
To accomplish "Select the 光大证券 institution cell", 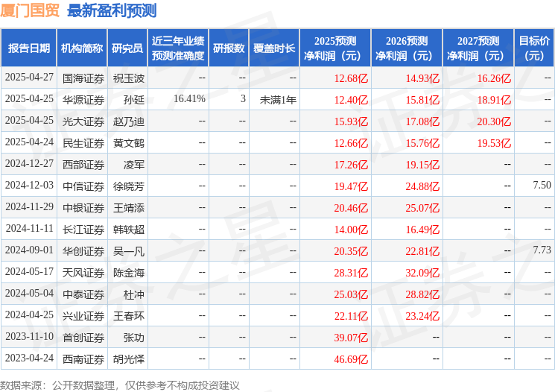I will 83,121.
